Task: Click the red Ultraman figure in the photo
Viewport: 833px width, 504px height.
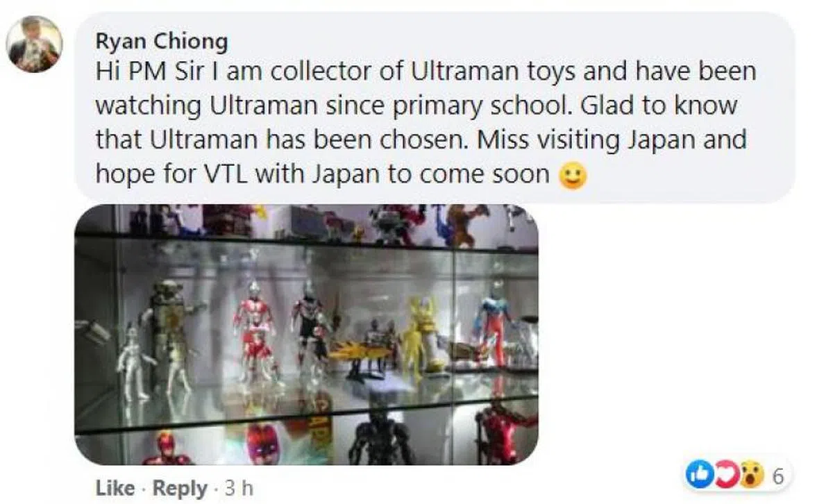Action: click(253, 333)
